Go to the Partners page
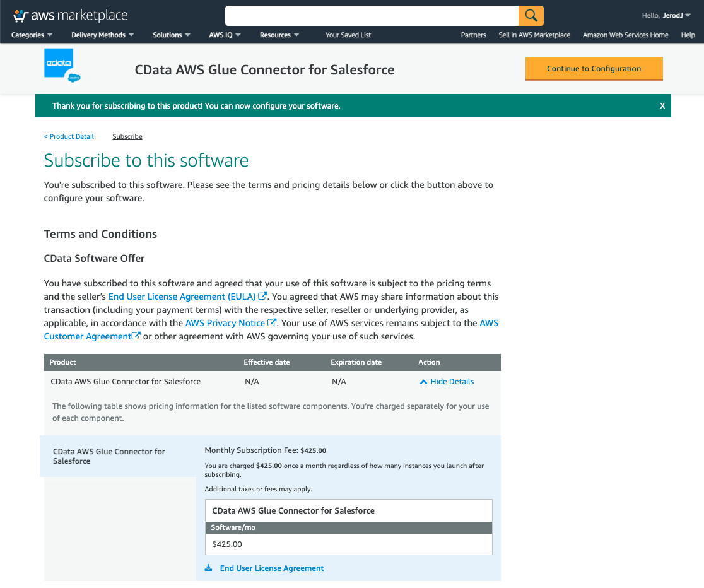 [473, 35]
